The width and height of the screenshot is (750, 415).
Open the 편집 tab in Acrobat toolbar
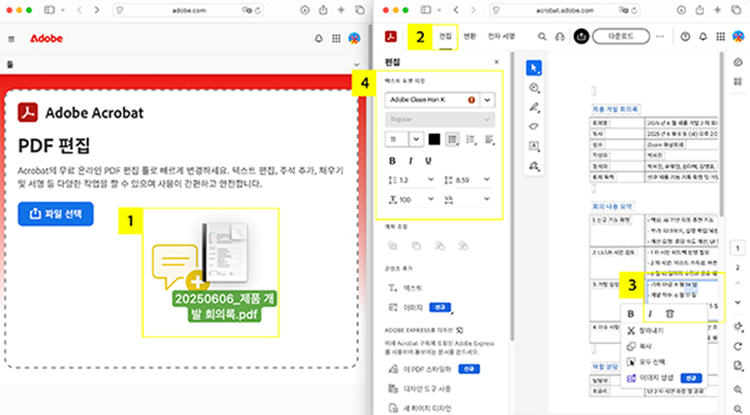(445, 36)
